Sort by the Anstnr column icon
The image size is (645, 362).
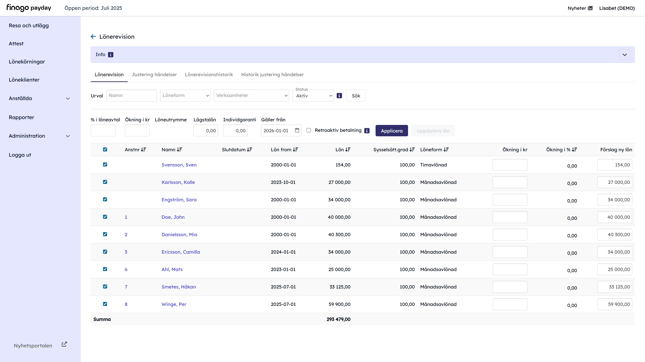pos(144,150)
